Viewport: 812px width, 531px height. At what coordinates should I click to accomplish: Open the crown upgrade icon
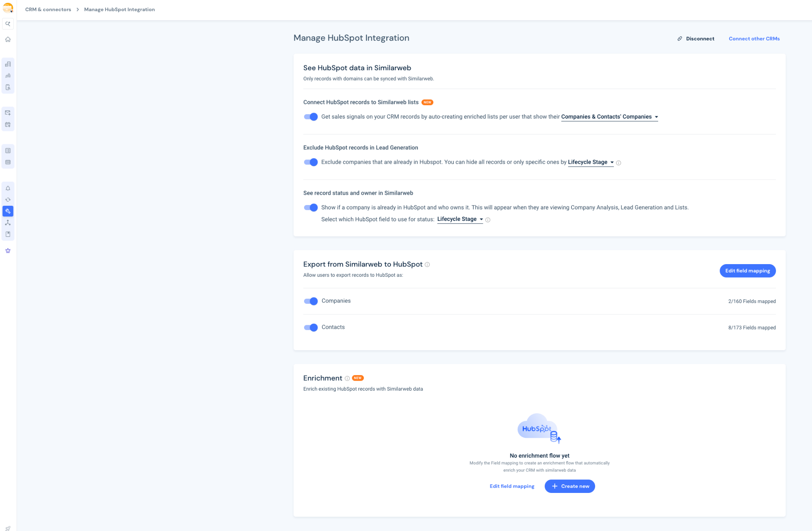(x=8, y=251)
